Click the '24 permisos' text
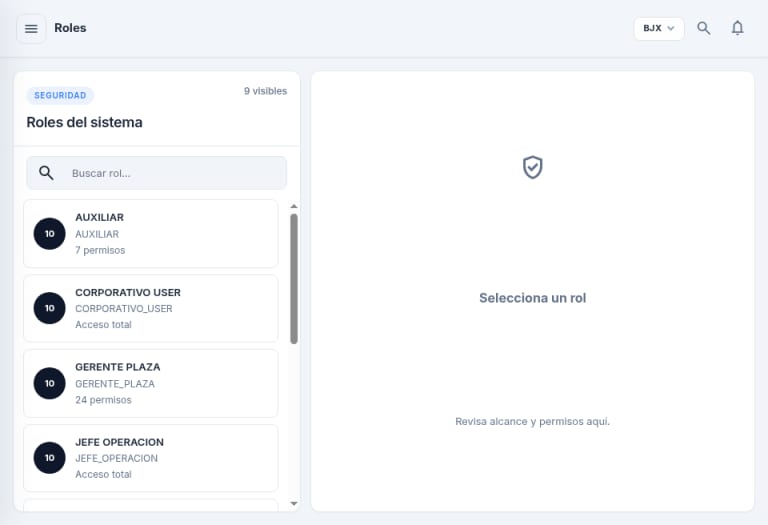 103,400
